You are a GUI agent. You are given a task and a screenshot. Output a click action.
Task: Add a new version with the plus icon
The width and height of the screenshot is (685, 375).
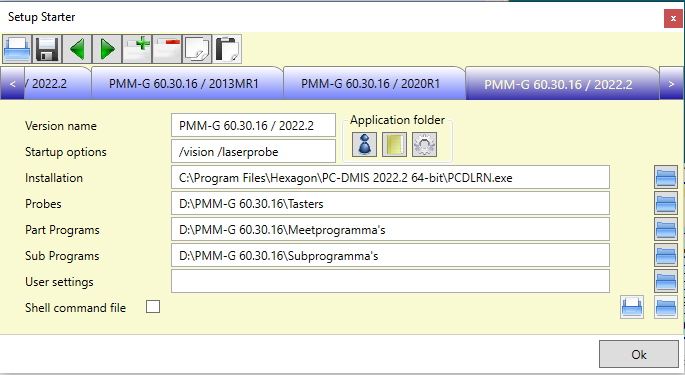pyautogui.click(x=137, y=49)
